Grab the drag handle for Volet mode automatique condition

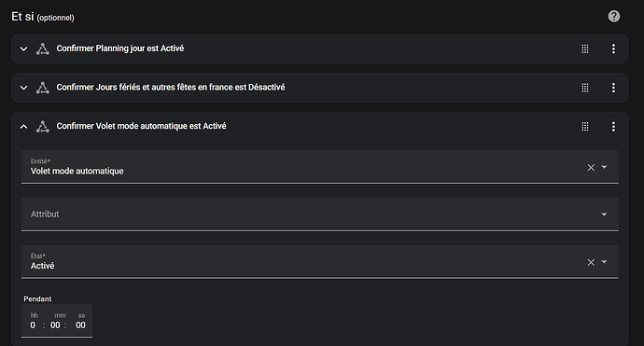[585, 127]
